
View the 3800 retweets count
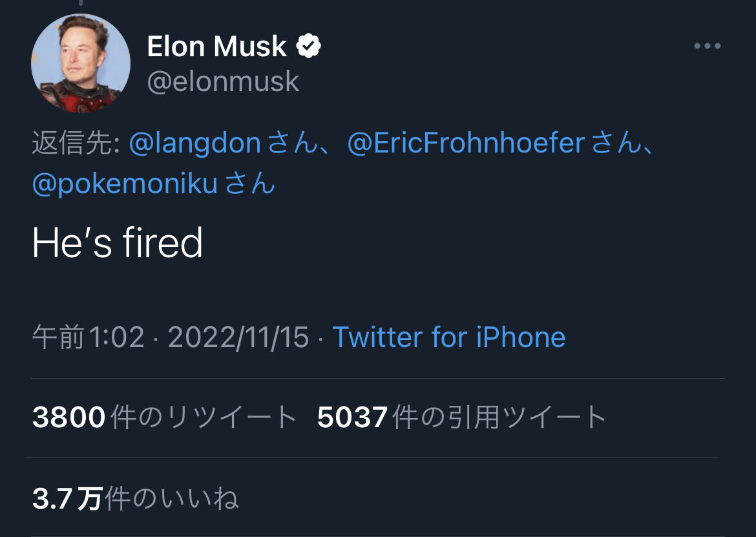[x=68, y=417]
